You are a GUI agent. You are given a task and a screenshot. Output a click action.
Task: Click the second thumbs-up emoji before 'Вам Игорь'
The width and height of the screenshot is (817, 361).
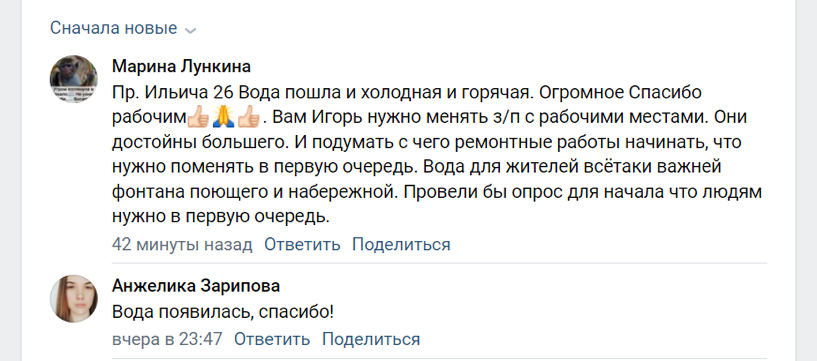click(249, 118)
